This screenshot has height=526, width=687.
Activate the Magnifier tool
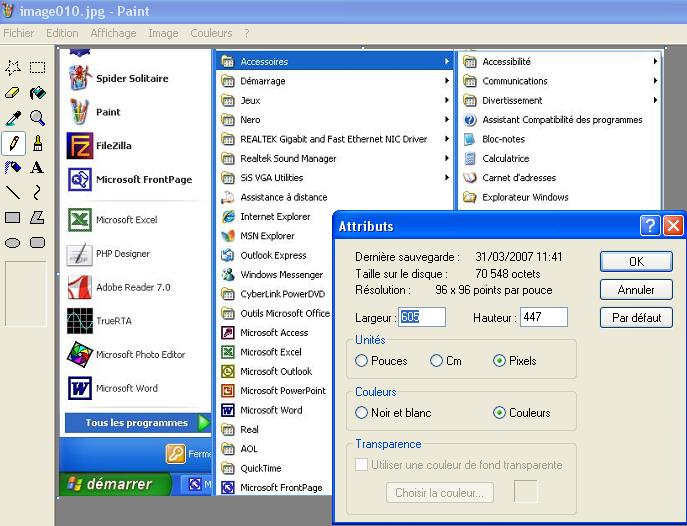(38, 118)
